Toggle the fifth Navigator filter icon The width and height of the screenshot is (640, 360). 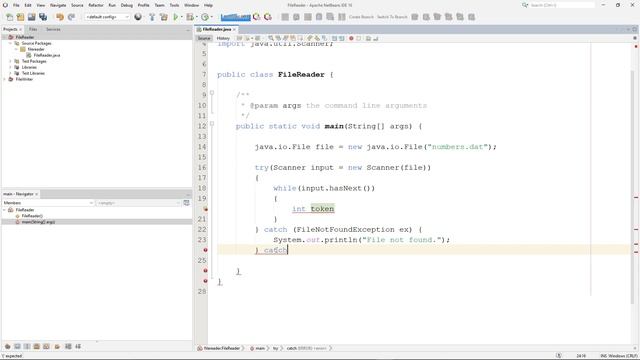pos(47,347)
